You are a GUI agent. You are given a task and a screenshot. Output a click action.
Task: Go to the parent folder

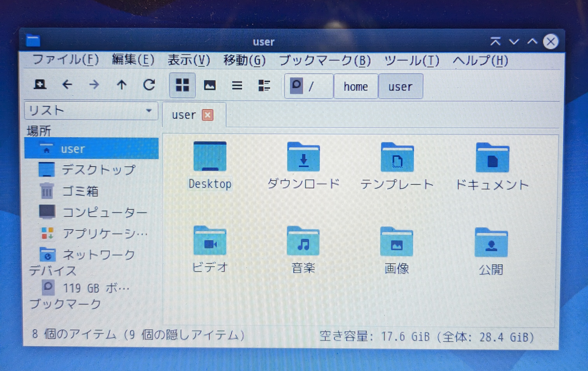point(122,85)
